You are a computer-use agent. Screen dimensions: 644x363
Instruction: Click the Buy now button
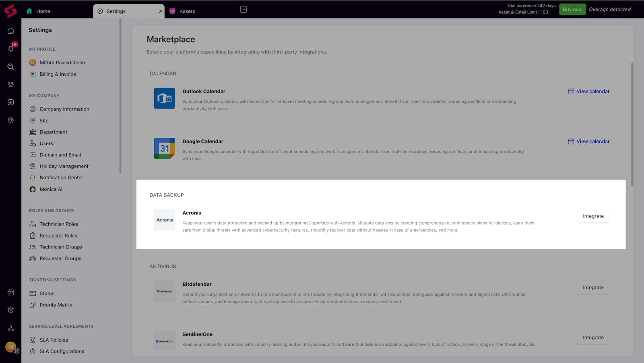coord(572,10)
